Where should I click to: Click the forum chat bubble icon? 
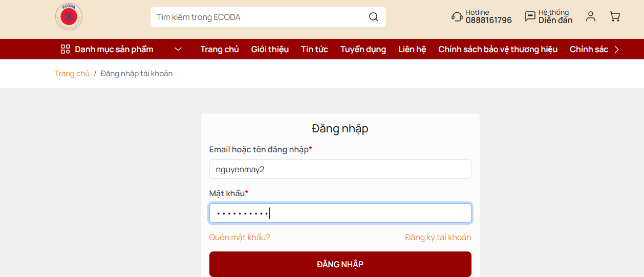(x=530, y=17)
